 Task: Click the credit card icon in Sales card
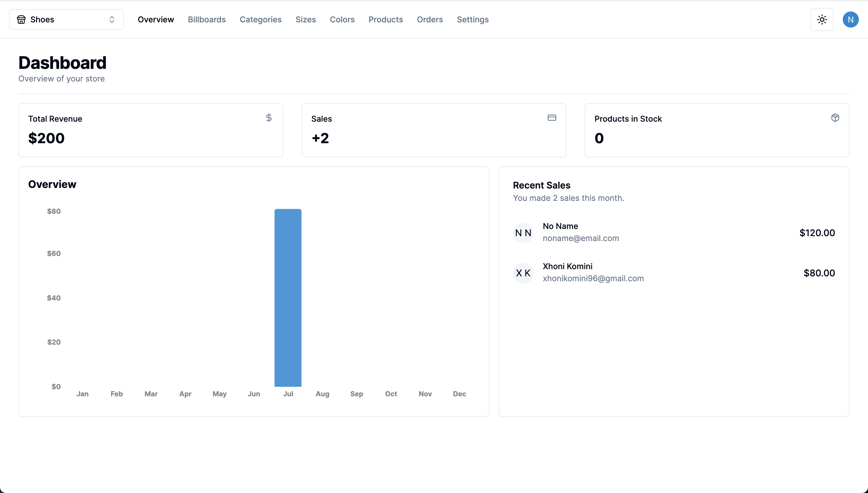click(x=552, y=118)
